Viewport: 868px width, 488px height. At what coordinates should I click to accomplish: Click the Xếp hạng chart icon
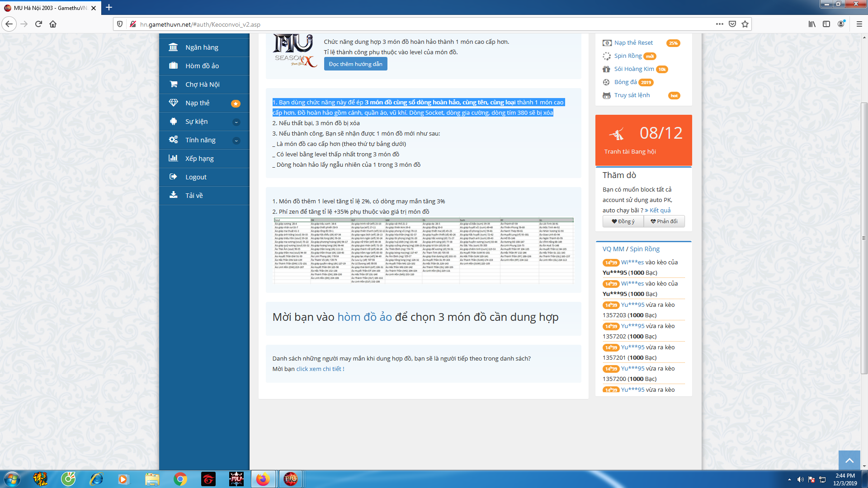[173, 159]
